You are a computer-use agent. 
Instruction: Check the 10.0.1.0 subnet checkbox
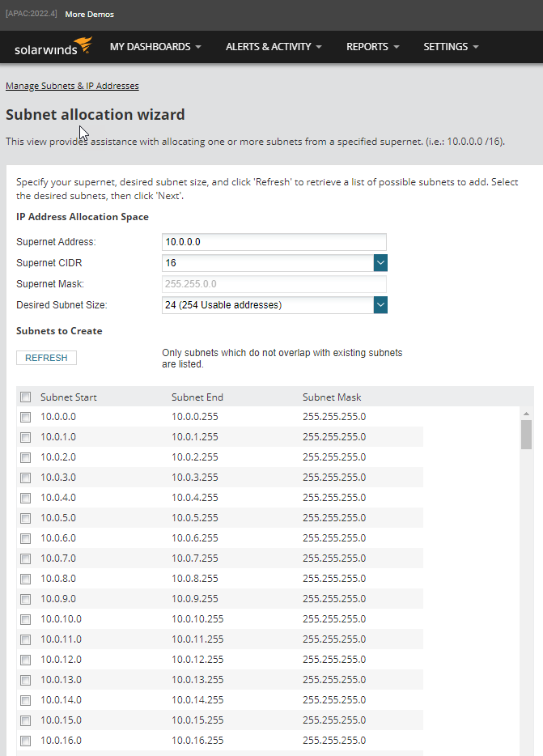pyautogui.click(x=26, y=437)
